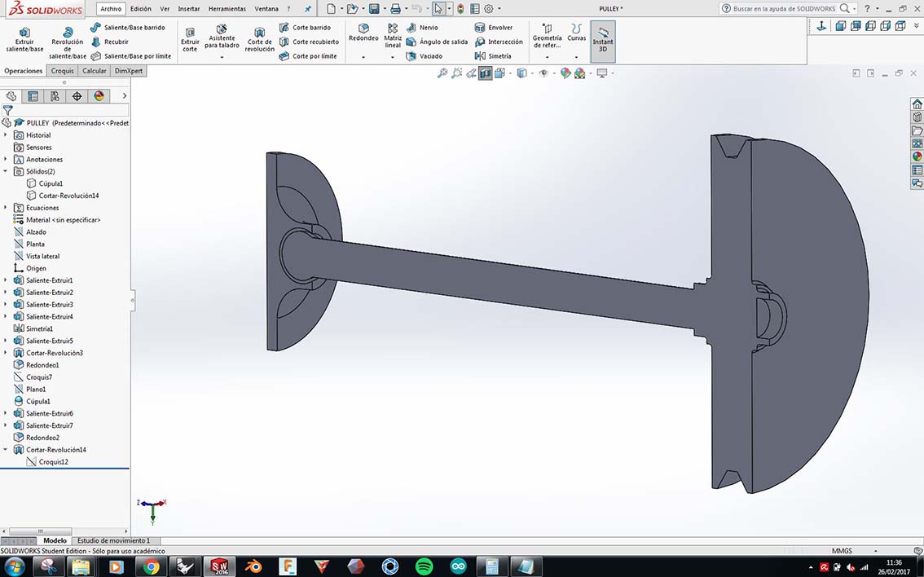Open the Edición menu
Image resolution: width=924 pixels, height=577 pixels.
(x=141, y=9)
